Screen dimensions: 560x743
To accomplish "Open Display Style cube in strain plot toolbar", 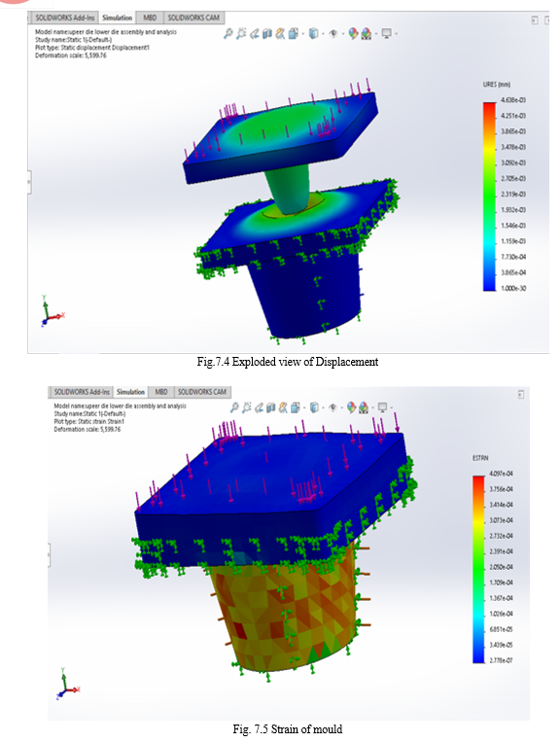I will coord(314,407).
